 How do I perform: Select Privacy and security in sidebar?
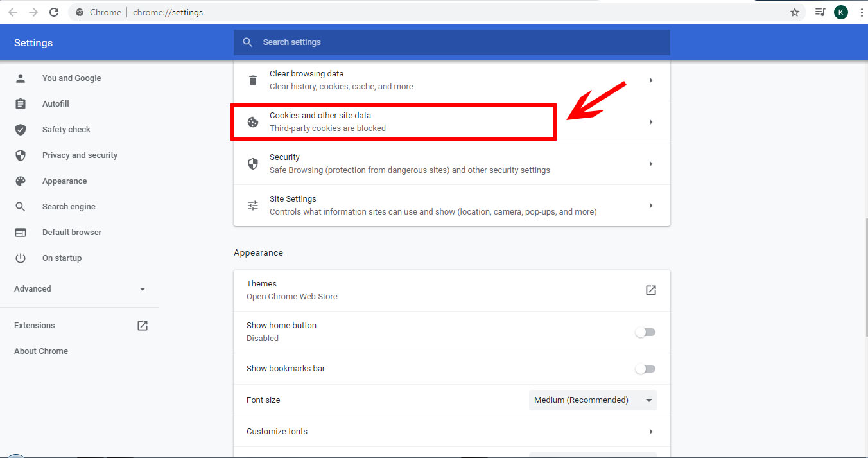pos(80,155)
